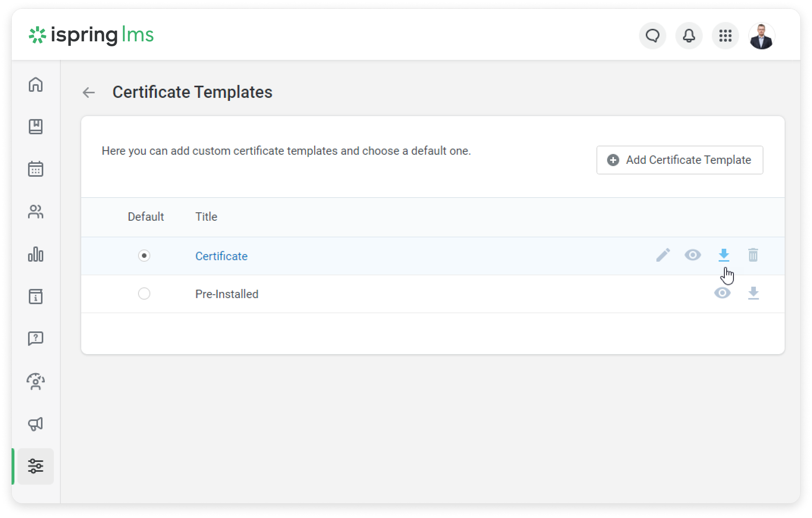Edit the Certificate template with pencil icon
Image resolution: width=812 pixels, height=518 pixels.
coord(663,255)
